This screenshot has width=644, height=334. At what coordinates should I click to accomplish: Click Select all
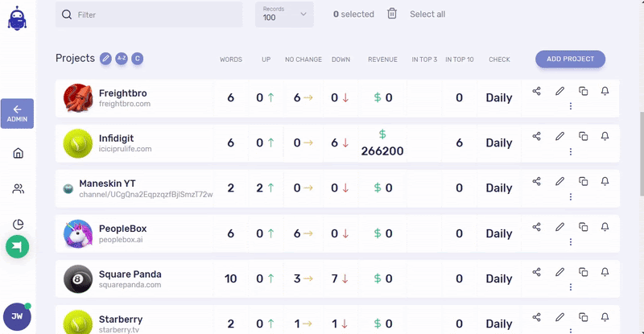pos(427,14)
